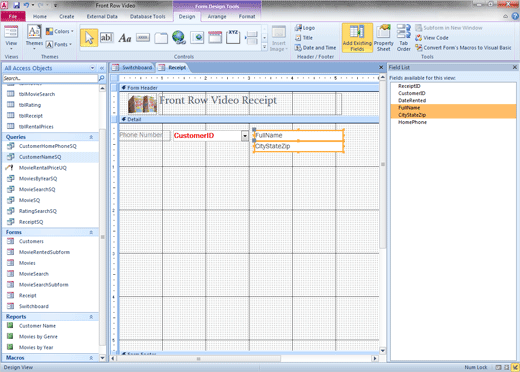
Task: Select HomePhone in the Field List
Action: coord(412,122)
